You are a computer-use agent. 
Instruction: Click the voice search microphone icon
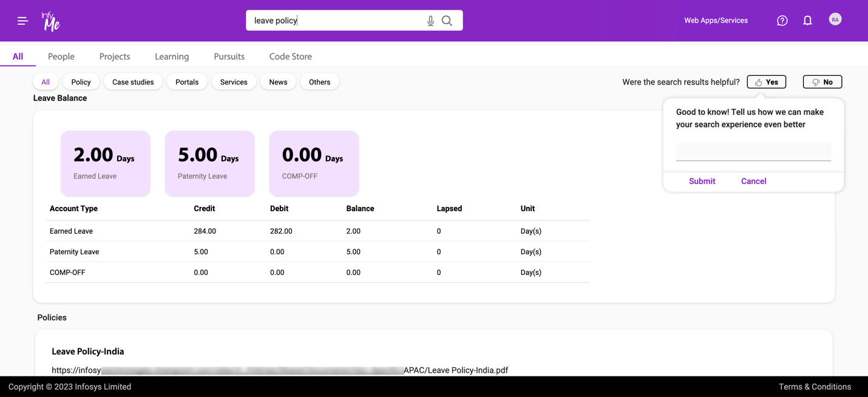pos(430,20)
